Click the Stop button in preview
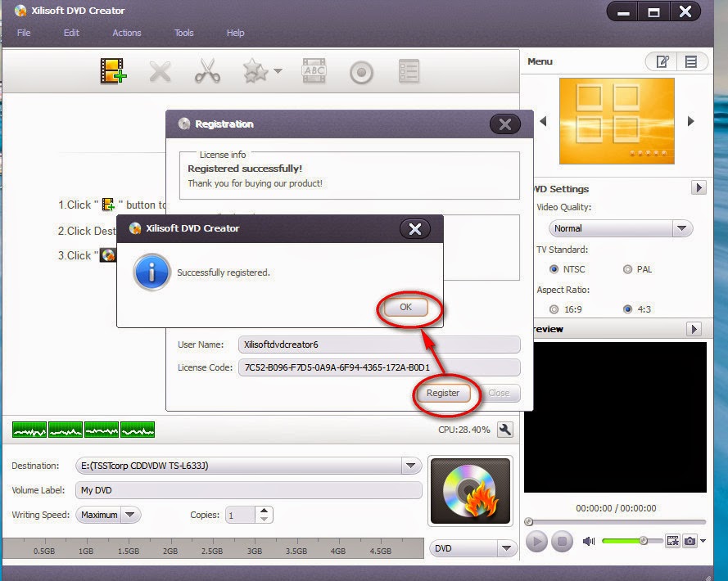The image size is (728, 581). point(562,542)
